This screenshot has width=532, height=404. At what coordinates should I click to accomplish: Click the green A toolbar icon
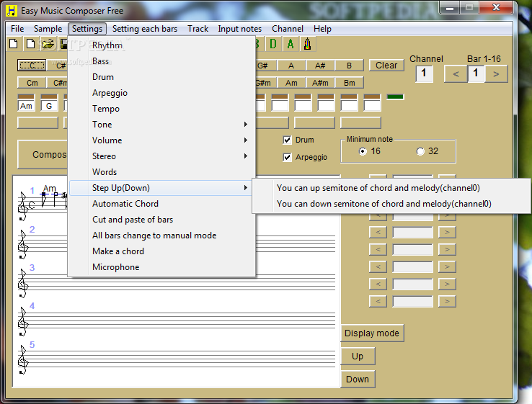[x=291, y=44]
